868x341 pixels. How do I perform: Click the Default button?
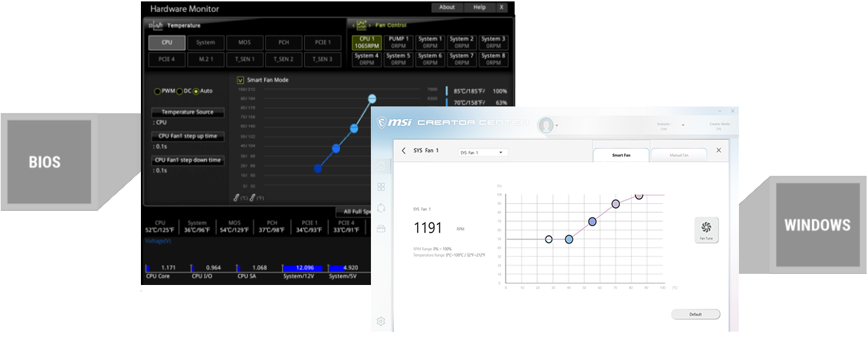pos(696,314)
